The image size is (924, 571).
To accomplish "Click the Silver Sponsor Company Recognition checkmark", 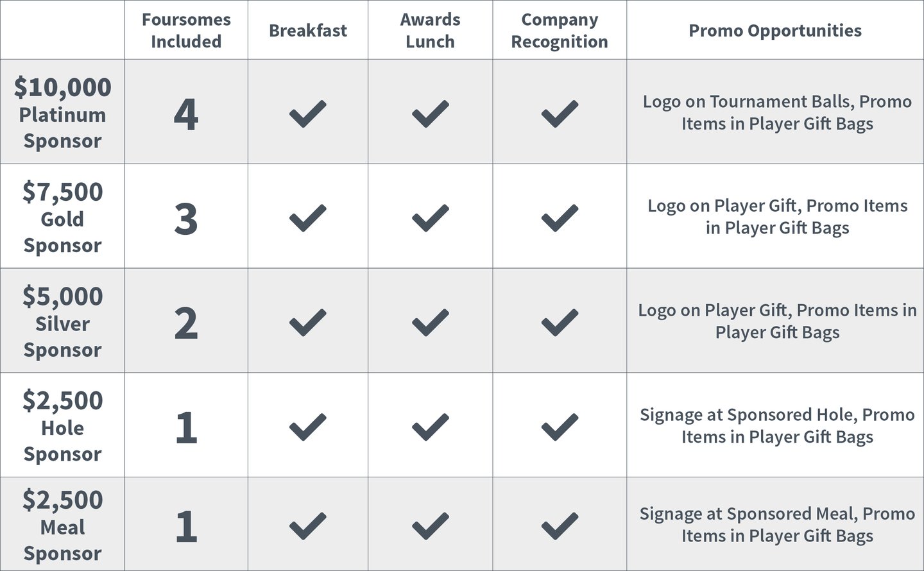I will (x=560, y=323).
